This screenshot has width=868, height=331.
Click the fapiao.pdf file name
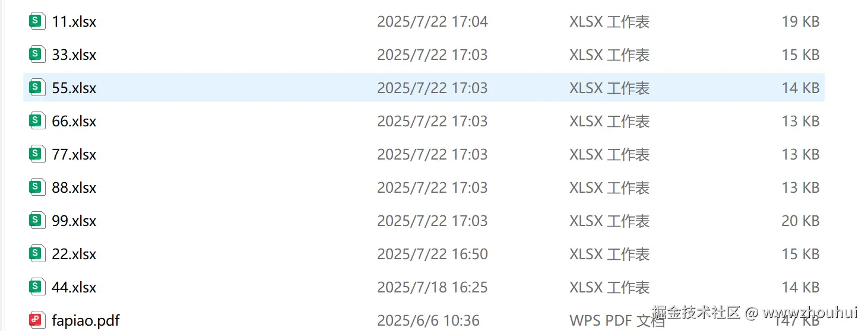point(86,321)
